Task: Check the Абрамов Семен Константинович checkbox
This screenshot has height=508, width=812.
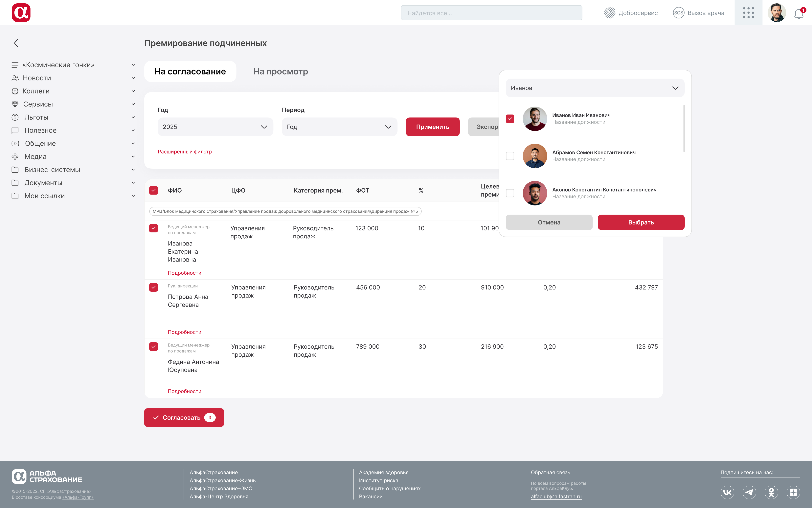Action: (x=510, y=156)
